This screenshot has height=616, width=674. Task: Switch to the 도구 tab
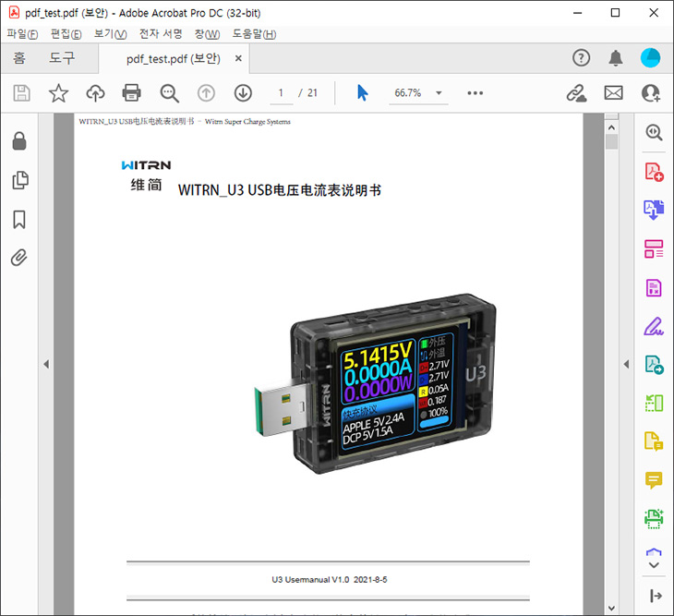coord(62,57)
